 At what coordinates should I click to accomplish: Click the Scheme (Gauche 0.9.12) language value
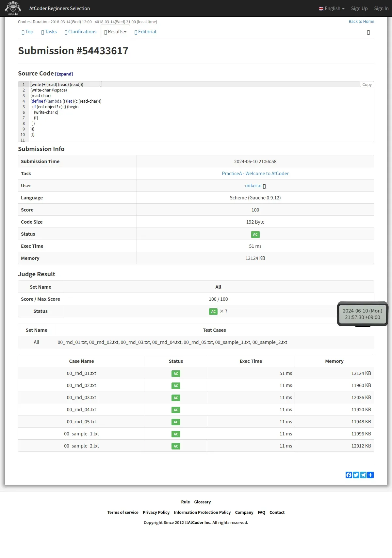pos(255,198)
